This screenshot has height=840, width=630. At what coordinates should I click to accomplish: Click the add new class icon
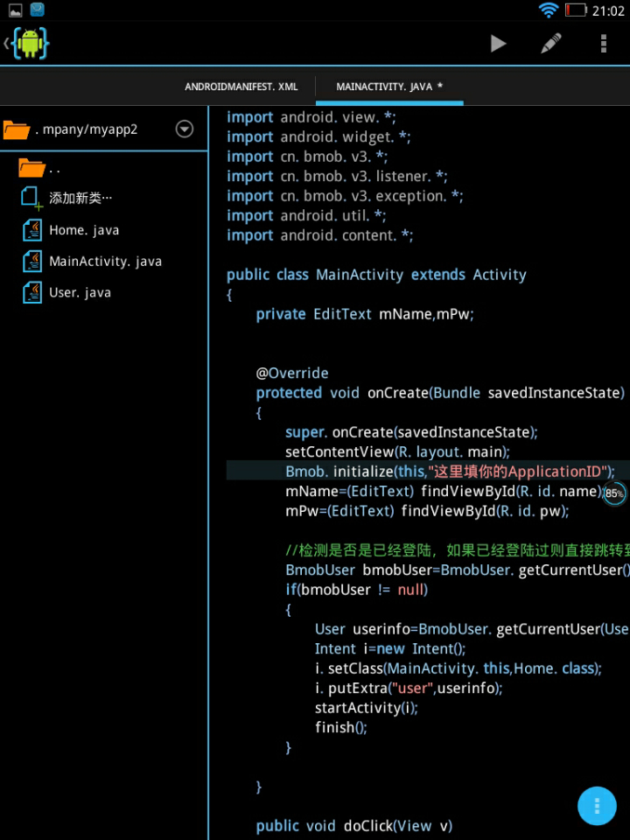32,198
